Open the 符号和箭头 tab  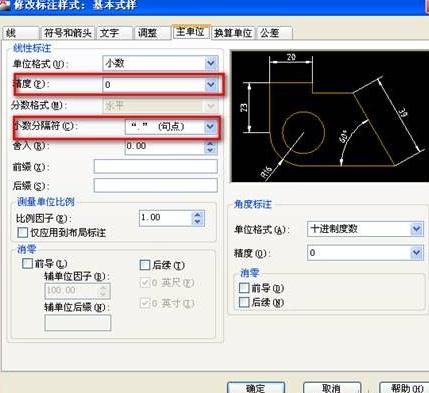point(68,33)
